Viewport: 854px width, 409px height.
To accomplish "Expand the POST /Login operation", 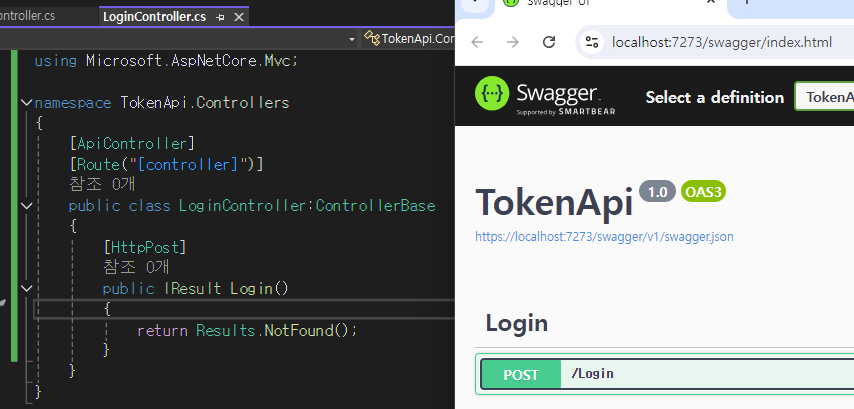I will pos(667,374).
